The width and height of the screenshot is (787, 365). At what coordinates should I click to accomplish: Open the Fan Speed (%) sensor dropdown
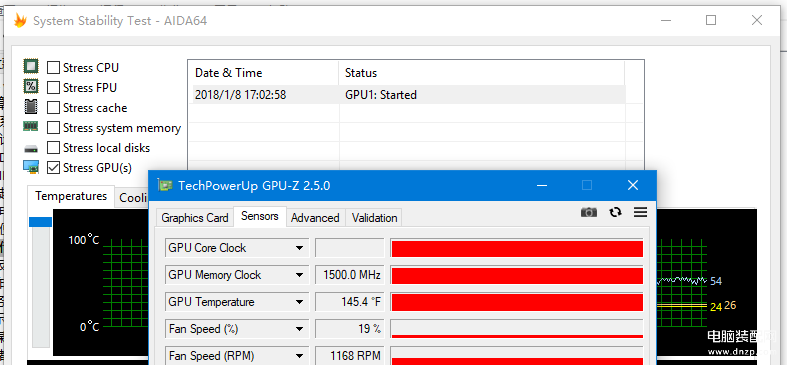click(299, 329)
